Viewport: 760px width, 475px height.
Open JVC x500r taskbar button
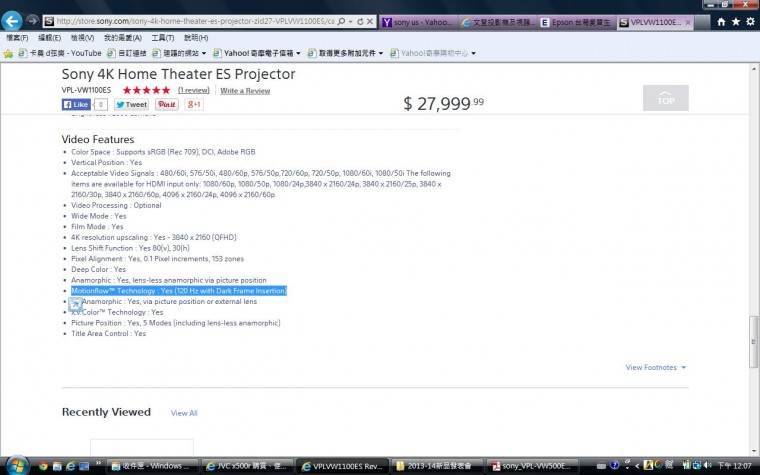coord(247,466)
